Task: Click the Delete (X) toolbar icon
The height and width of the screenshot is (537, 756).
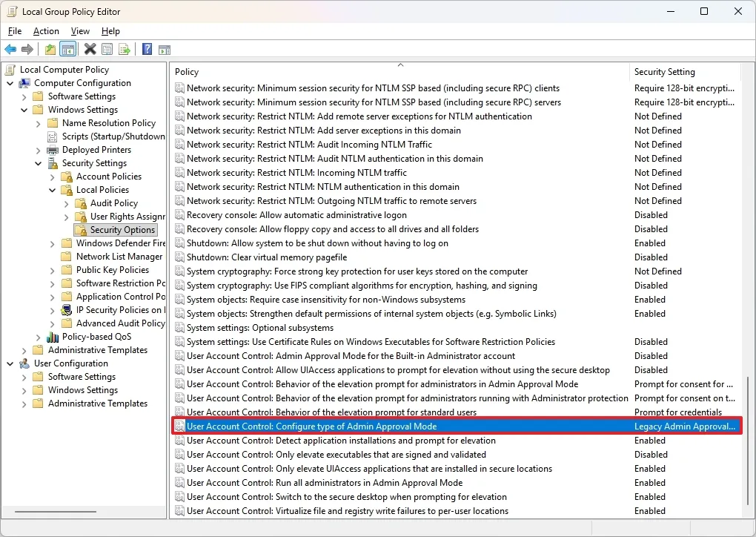Action: [x=90, y=49]
